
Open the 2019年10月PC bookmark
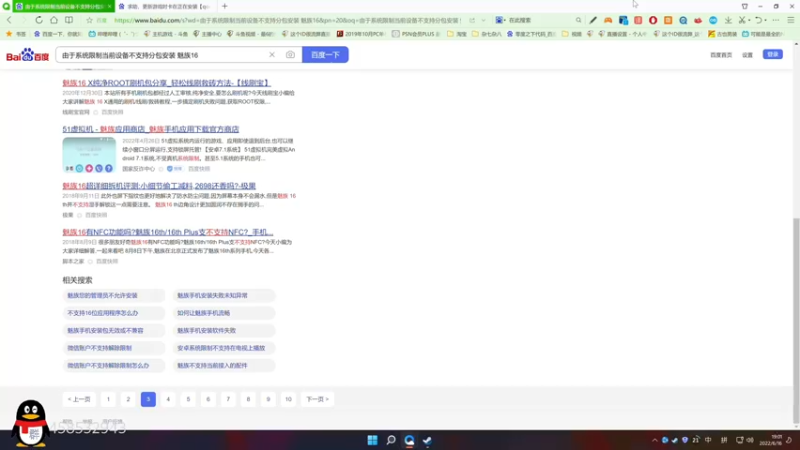[361, 34]
